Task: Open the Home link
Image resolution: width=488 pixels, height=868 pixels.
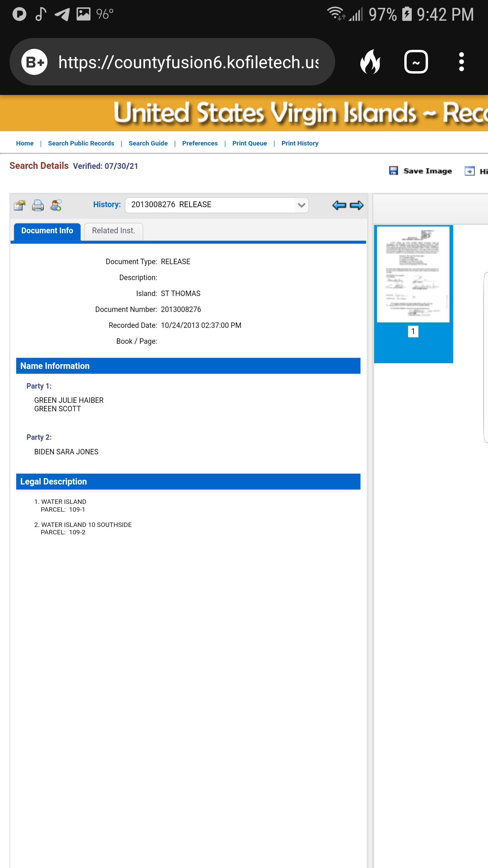Action: [25, 143]
